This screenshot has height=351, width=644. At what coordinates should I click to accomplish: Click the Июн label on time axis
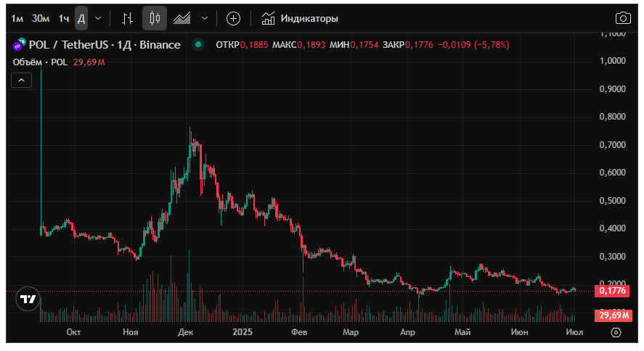click(x=520, y=332)
